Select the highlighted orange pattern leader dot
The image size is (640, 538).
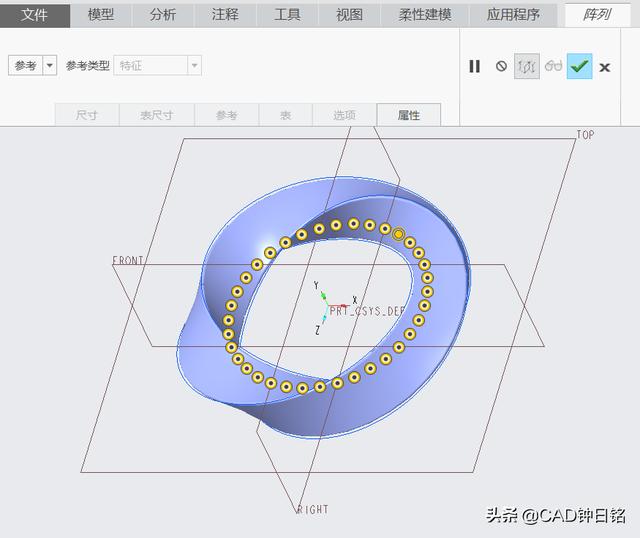coord(398,234)
